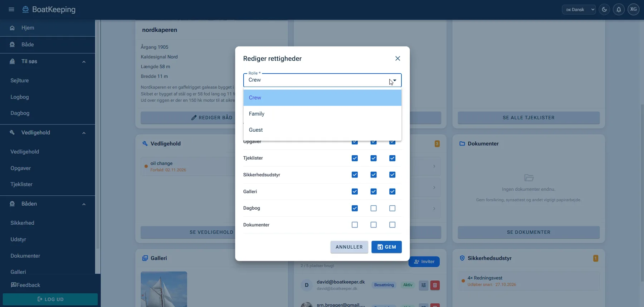Screen dimensions: 644x307
Task: Click the feedback icon in the sidebar
Action: coord(14,285)
